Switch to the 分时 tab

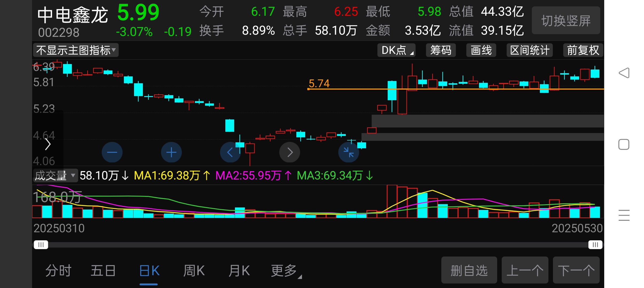[x=58, y=271]
